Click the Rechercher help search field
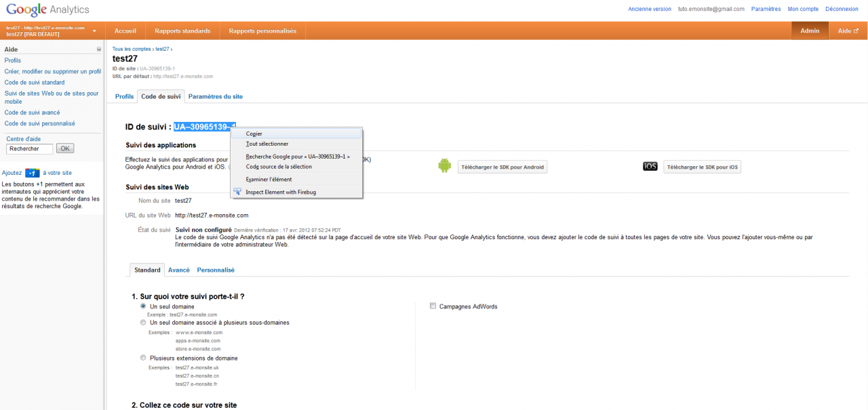Image resolution: width=868 pixels, height=410 pixels. click(30, 148)
